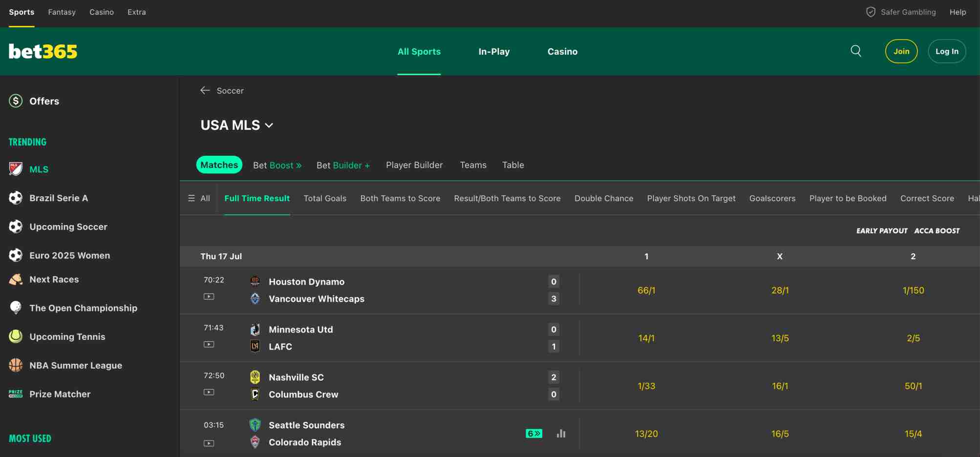Click the Houston Dynamo team crest
This screenshot has width=980, height=457.
[x=255, y=281]
